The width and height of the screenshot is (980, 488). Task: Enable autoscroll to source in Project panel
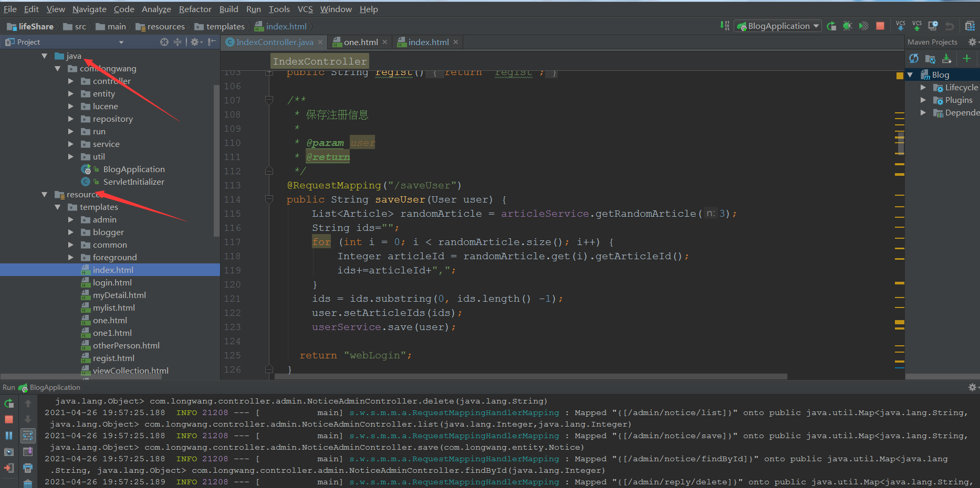coord(163,41)
